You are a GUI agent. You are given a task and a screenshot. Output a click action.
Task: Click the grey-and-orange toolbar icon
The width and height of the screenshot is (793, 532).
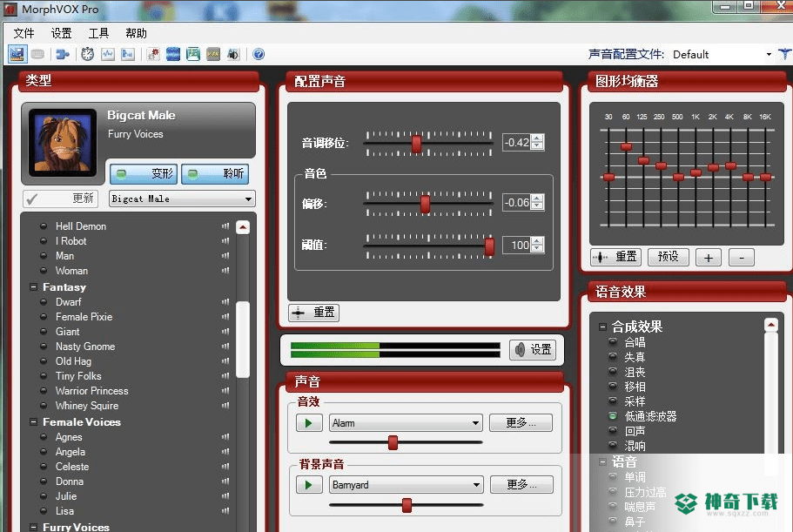[213, 54]
